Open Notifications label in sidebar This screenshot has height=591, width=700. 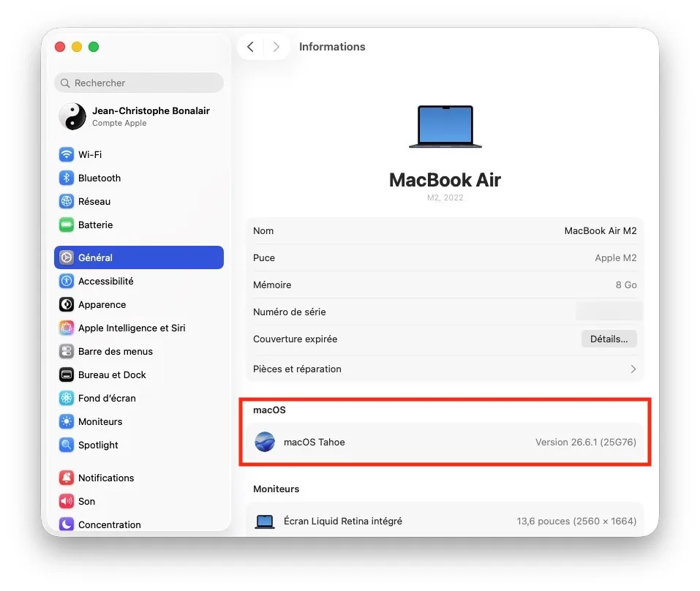tap(106, 478)
